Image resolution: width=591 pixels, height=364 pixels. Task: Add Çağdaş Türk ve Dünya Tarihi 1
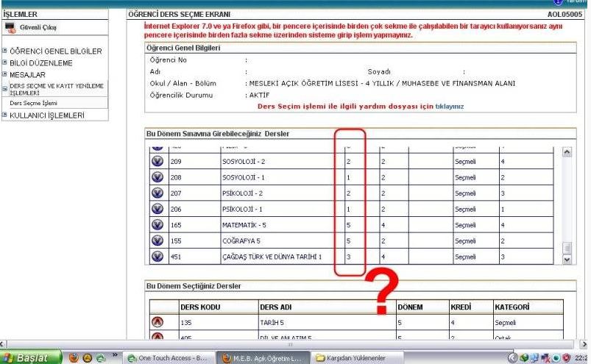pyautogui.click(x=158, y=257)
